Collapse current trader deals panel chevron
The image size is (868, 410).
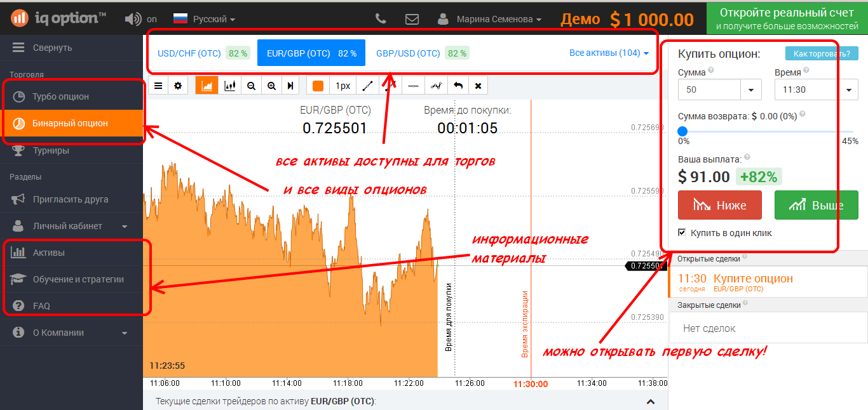[650, 401]
